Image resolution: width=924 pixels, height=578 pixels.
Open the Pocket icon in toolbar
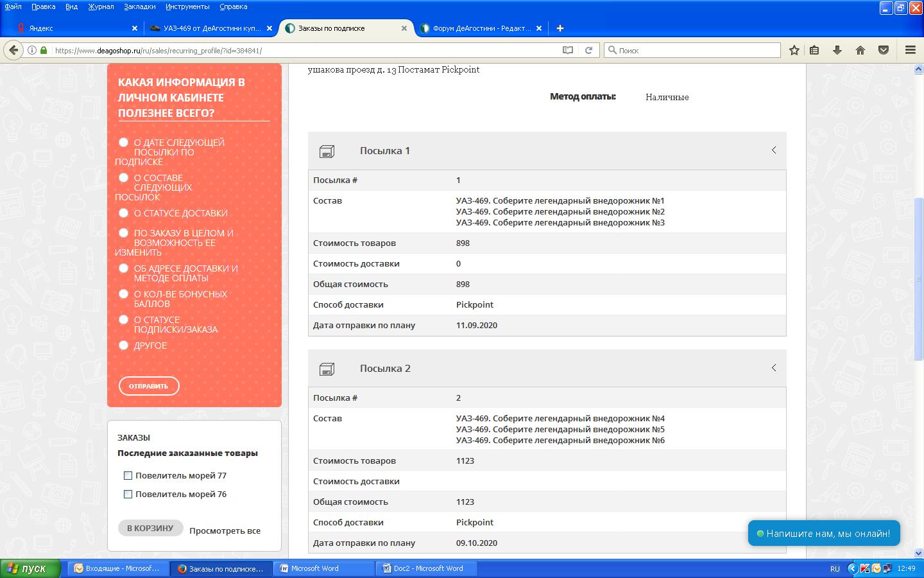pyautogui.click(x=884, y=50)
